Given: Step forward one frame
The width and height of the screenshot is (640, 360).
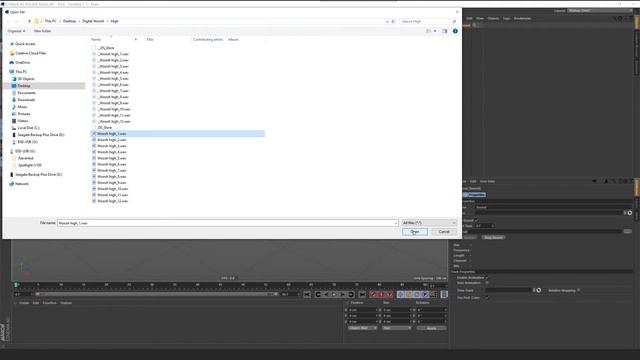Looking at the screenshot, I should (342, 294).
